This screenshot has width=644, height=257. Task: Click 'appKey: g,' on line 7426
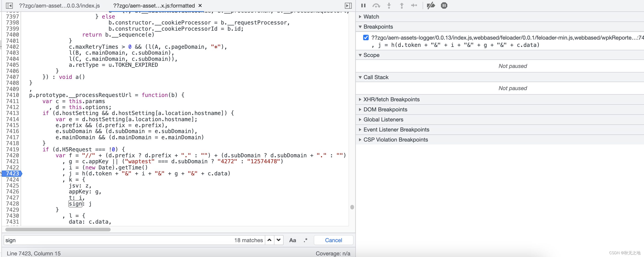(x=85, y=192)
